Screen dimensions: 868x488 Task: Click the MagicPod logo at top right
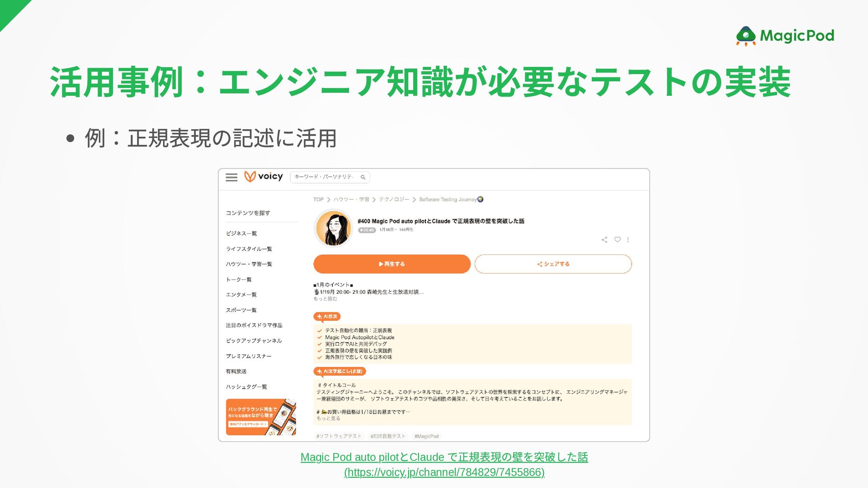coord(785,36)
